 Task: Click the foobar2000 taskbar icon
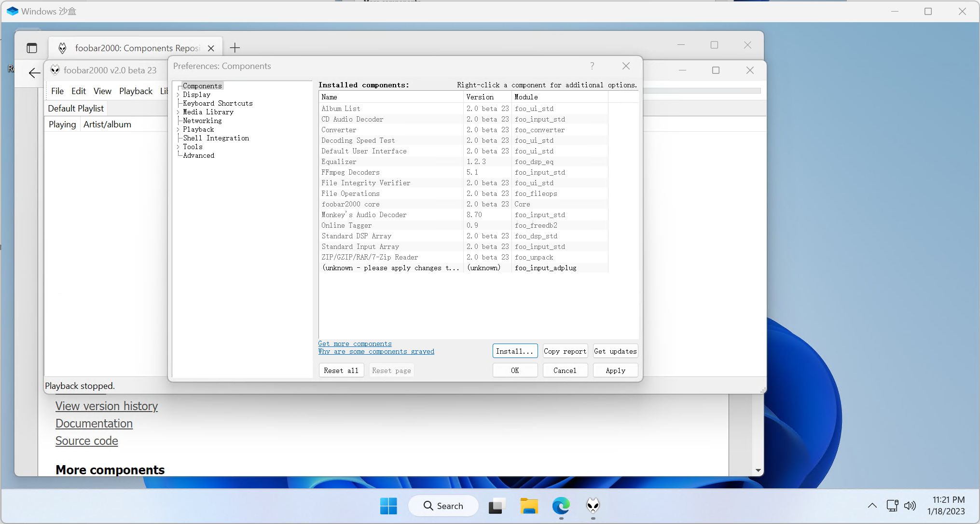click(x=593, y=506)
